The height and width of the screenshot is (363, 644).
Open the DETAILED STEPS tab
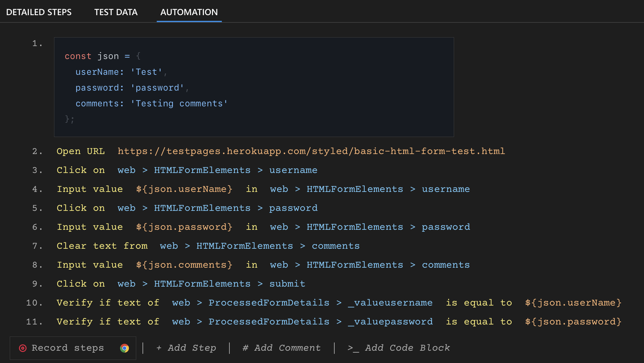pos(39,12)
